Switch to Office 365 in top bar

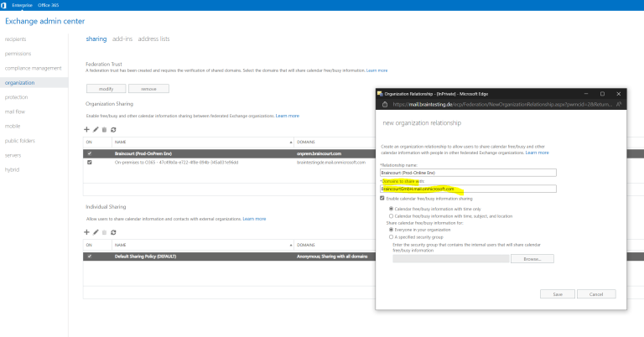[49, 5]
